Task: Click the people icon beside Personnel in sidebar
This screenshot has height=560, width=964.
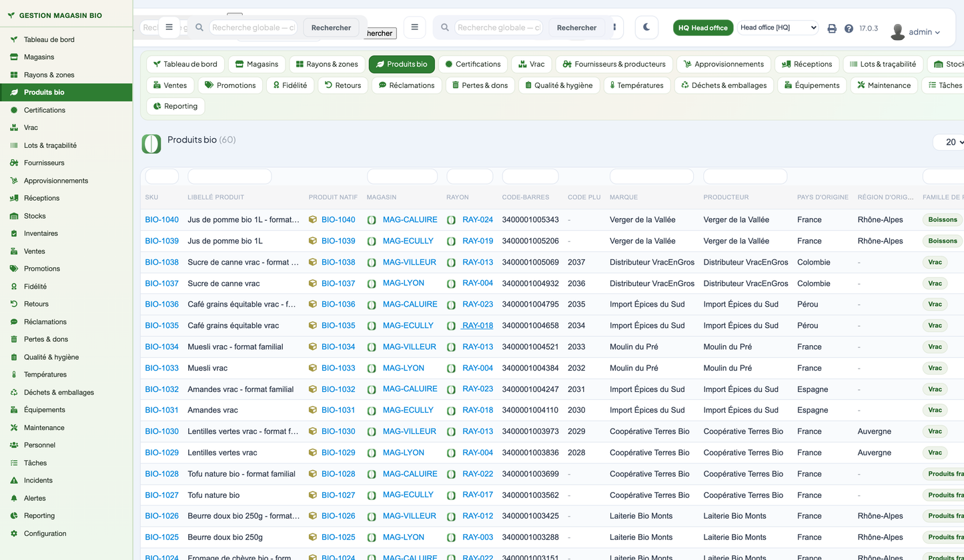Action: click(13, 445)
